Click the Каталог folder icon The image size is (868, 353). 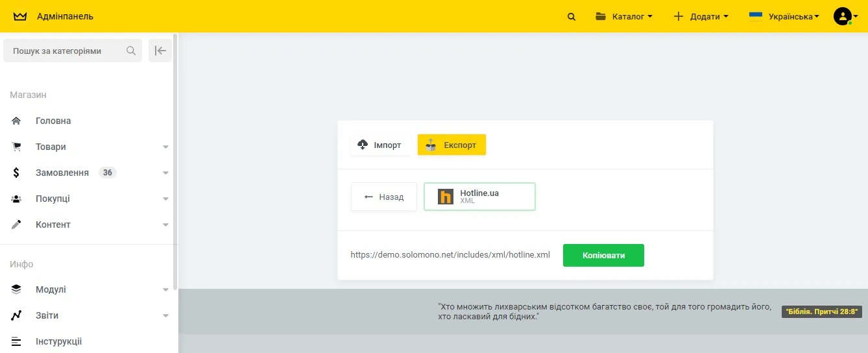click(x=601, y=16)
